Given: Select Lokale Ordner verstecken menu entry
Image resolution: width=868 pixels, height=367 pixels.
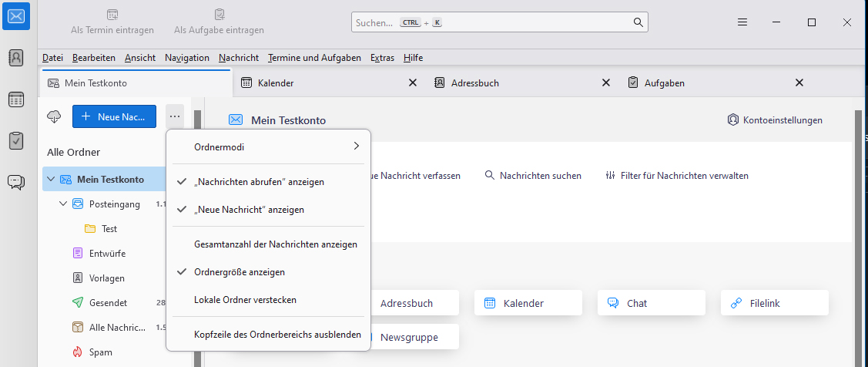Looking at the screenshot, I should [x=245, y=300].
